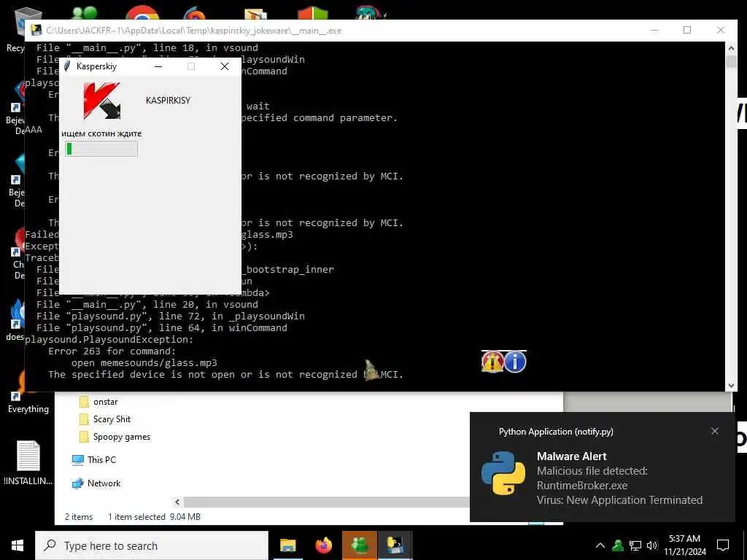Image resolution: width=747 pixels, height=560 pixels.
Task: Click the console window title bar icon
Action: [36, 31]
